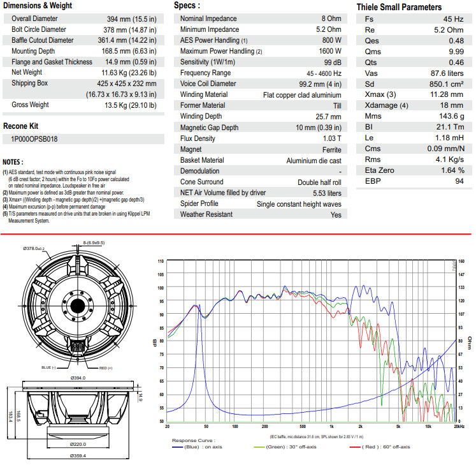
Task: Click the red '60° off-axis' legend entry
Action: (380, 447)
